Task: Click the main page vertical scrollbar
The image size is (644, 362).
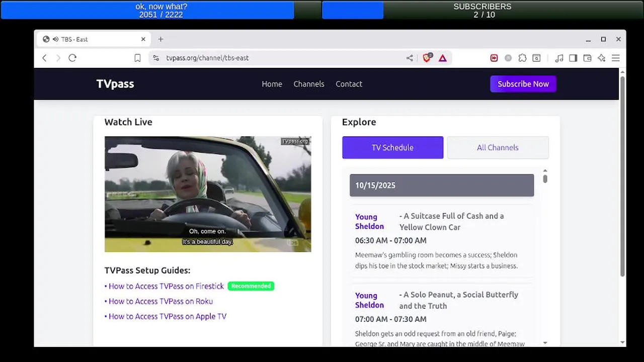Action: (622, 176)
